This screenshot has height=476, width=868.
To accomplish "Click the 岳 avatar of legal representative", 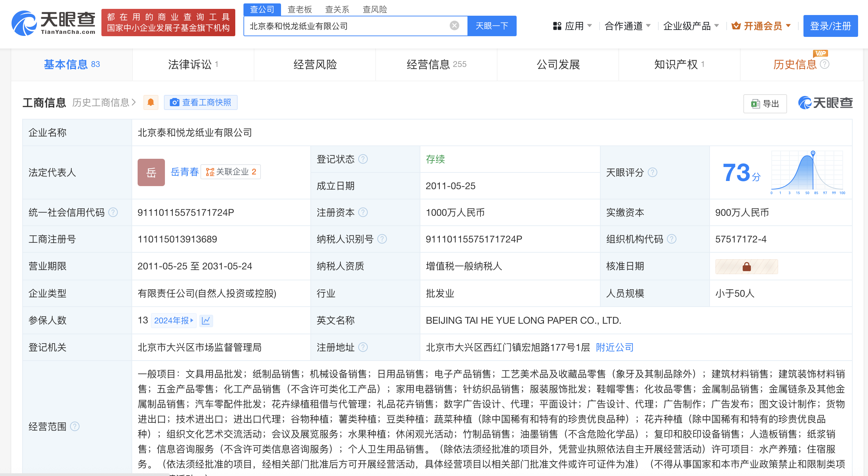I will [151, 172].
